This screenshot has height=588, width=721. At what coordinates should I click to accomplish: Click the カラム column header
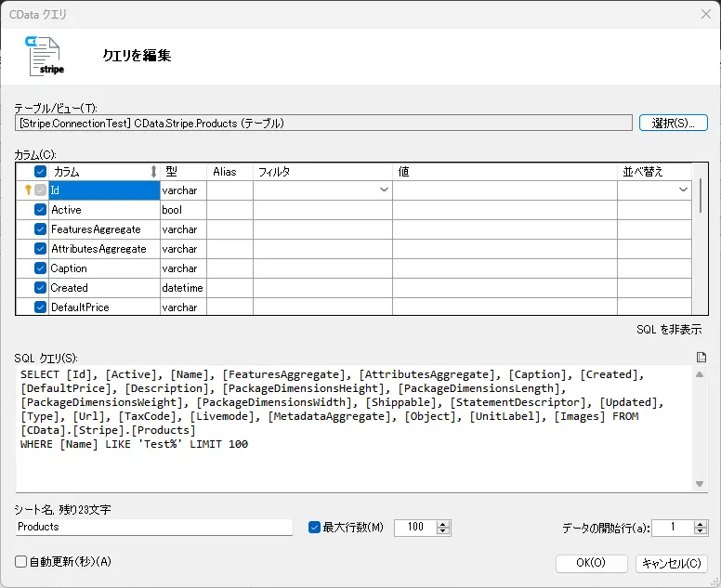coord(104,172)
